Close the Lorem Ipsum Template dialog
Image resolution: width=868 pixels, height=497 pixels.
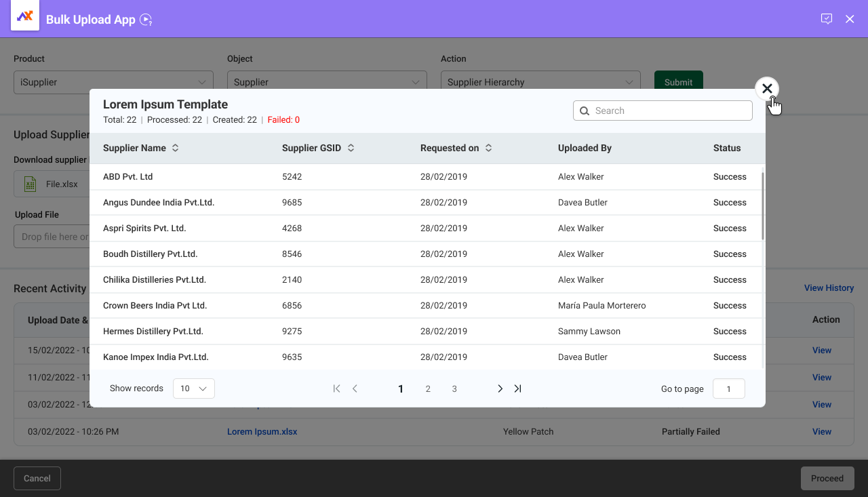point(767,89)
